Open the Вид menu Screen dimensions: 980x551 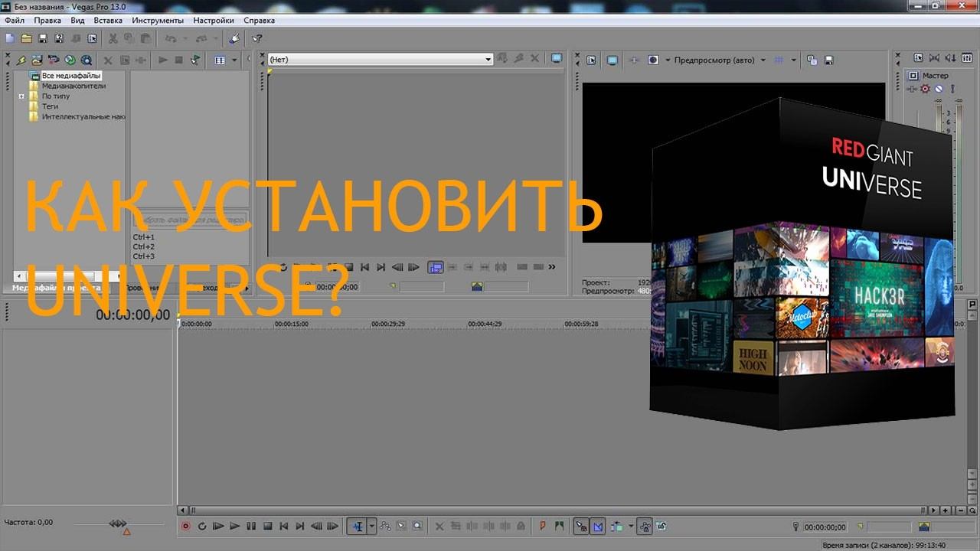pos(77,21)
